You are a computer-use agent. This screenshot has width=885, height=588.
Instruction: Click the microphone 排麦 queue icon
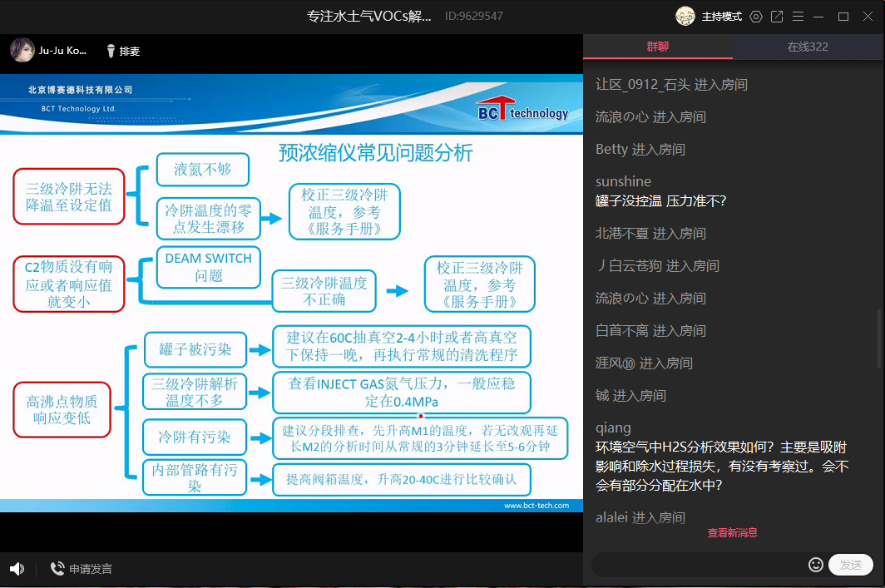[111, 52]
